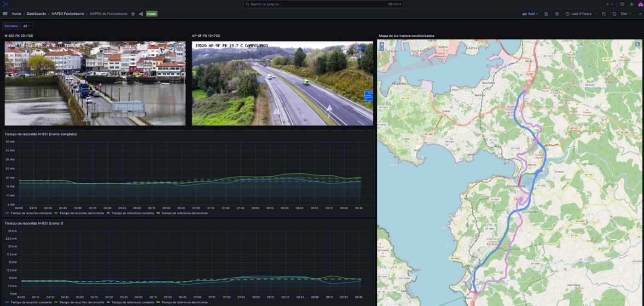
Task: Open the 'Last 6 hours' time picker
Action: pos(581,14)
